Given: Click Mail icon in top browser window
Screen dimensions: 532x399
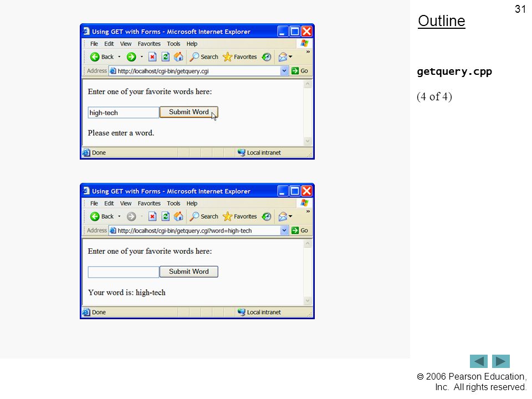Looking at the screenshot, I should coord(283,57).
